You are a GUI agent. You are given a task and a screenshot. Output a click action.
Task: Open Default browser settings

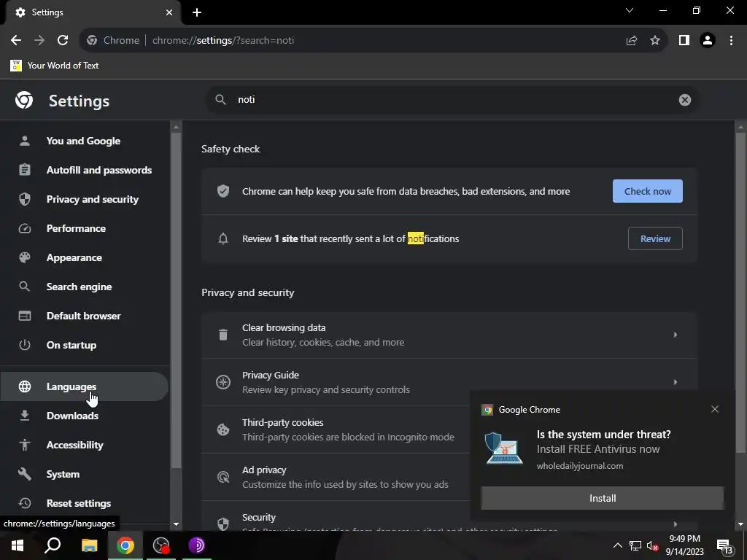click(83, 316)
